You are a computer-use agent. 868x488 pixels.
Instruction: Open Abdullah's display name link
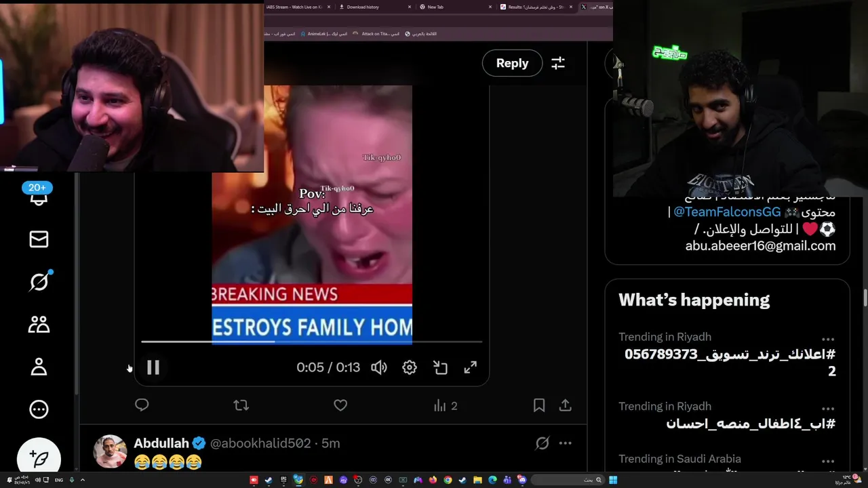[x=161, y=443]
